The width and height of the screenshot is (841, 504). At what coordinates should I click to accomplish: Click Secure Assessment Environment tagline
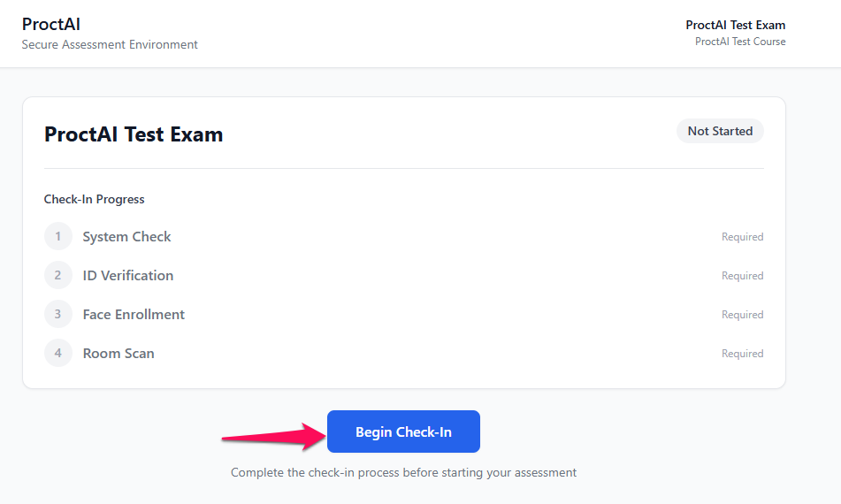[x=110, y=44]
